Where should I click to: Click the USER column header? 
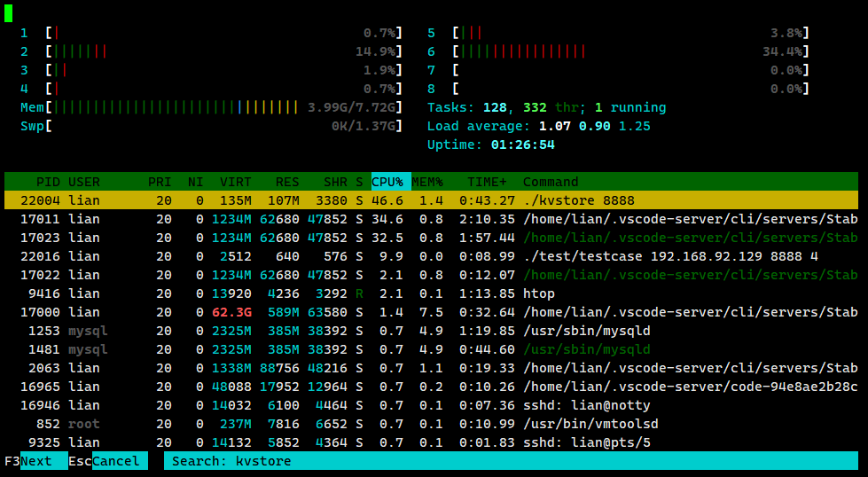pos(84,182)
